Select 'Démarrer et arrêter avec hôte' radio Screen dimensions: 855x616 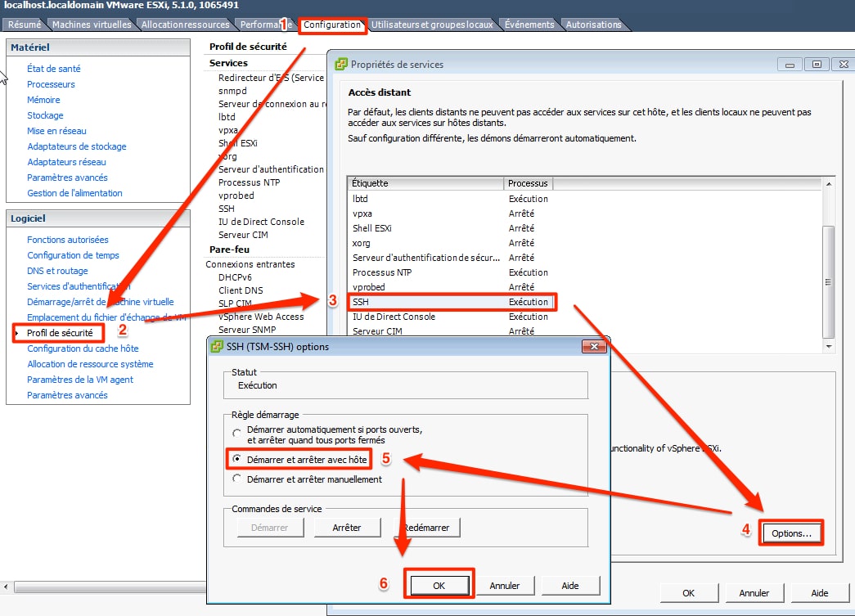coord(236,459)
